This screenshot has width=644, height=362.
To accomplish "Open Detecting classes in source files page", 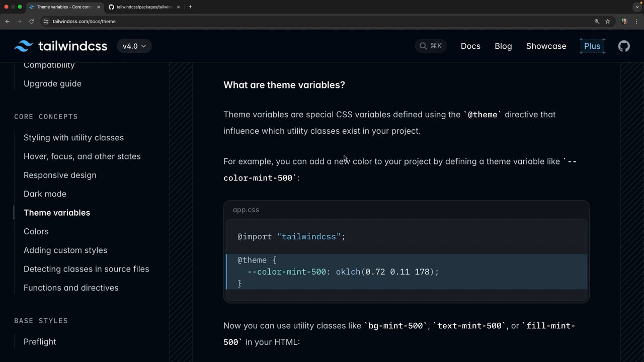I will click(x=87, y=269).
